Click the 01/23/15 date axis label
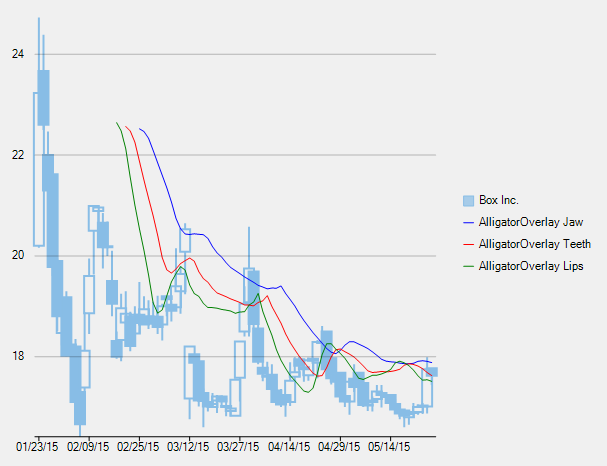Viewport: 607px width, 466px height. tap(37, 445)
